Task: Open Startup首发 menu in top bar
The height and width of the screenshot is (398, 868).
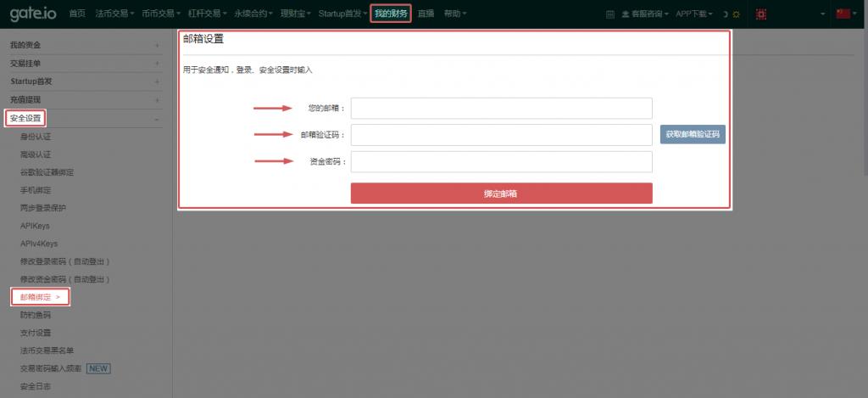Action: (x=342, y=14)
